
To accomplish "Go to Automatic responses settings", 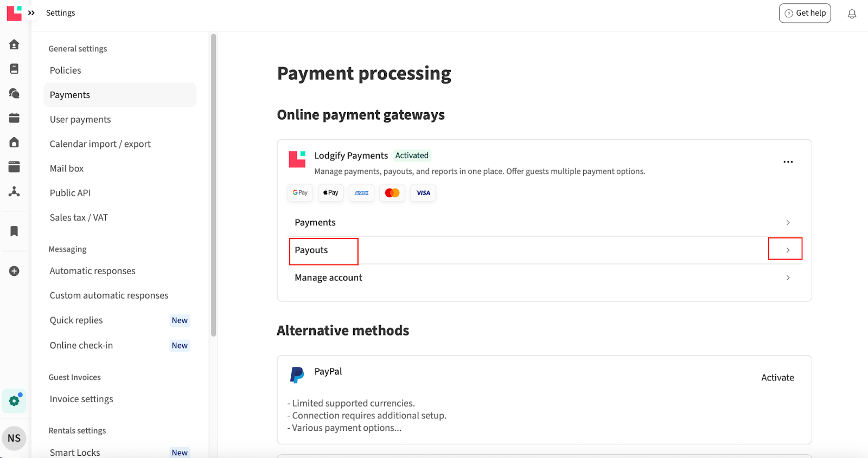I will click(x=93, y=271).
